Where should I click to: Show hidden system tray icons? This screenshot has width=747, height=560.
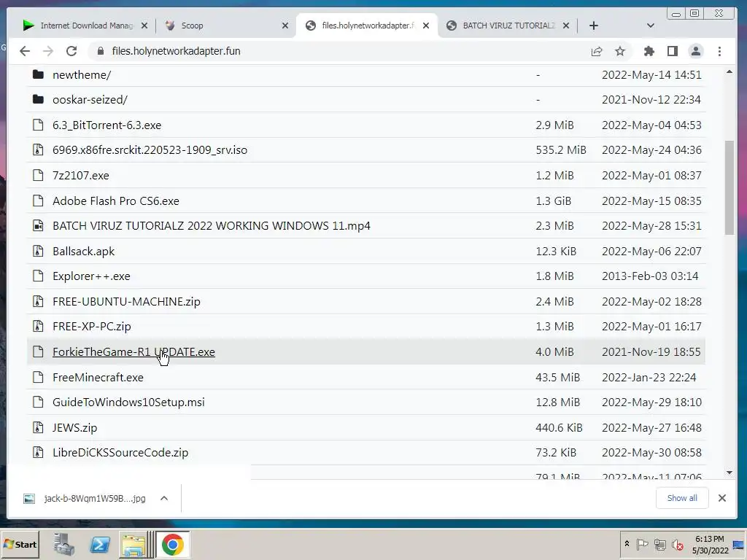click(627, 544)
